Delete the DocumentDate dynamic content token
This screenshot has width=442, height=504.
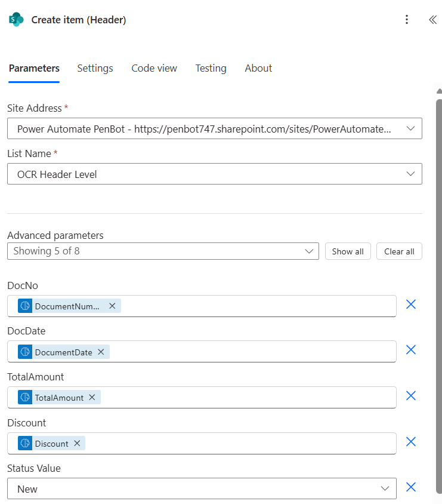tap(101, 352)
